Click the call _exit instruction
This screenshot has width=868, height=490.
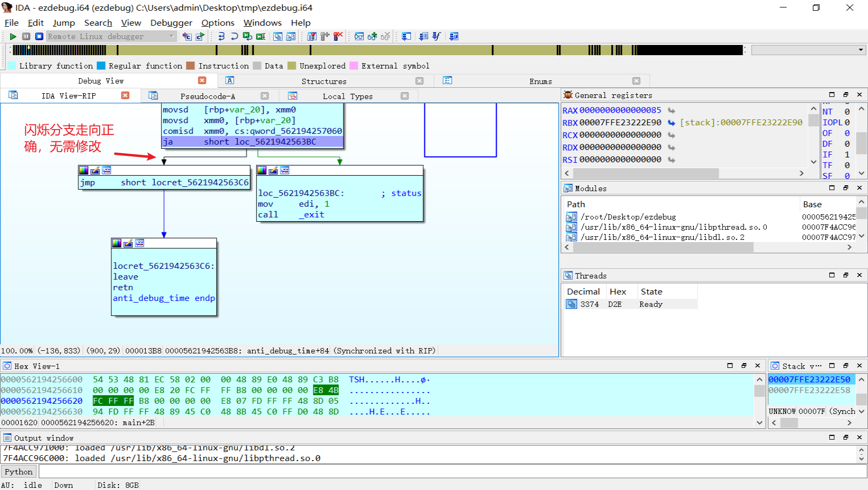tap(291, 215)
